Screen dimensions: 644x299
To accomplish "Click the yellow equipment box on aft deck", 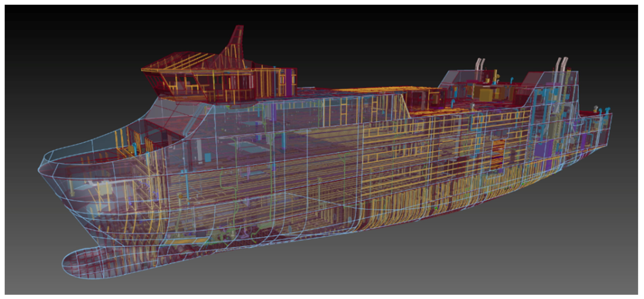I will pos(486,96).
